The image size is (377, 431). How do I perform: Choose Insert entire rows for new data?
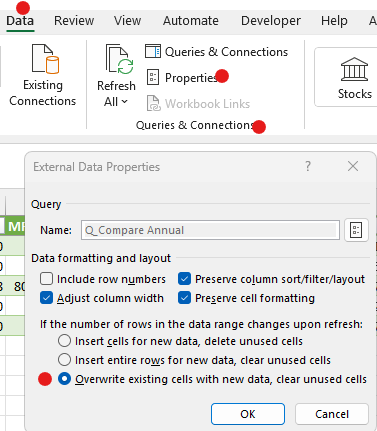tap(64, 360)
